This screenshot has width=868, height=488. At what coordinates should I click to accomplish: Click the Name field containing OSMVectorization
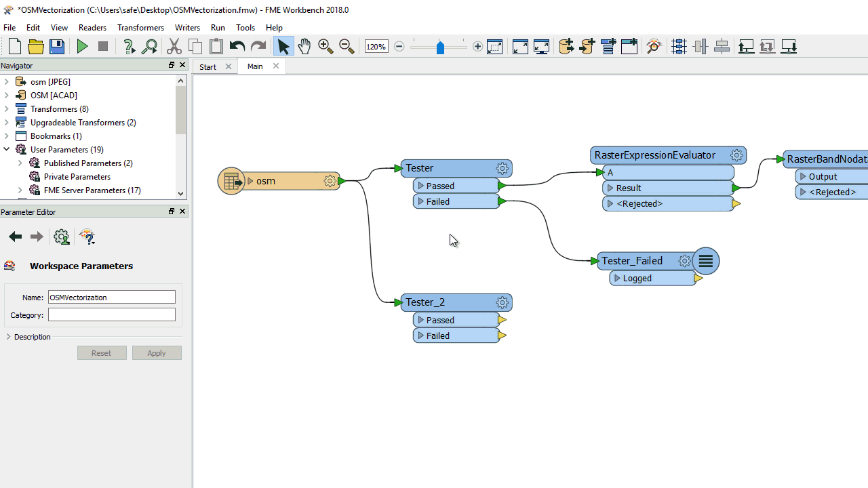[112, 297]
